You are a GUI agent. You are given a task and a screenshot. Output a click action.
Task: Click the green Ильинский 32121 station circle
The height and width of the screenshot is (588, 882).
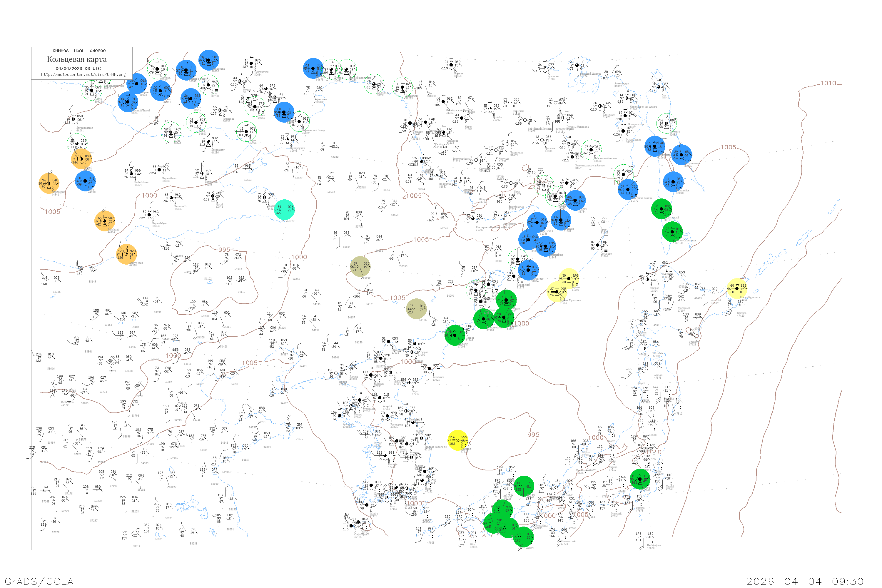coord(662,209)
